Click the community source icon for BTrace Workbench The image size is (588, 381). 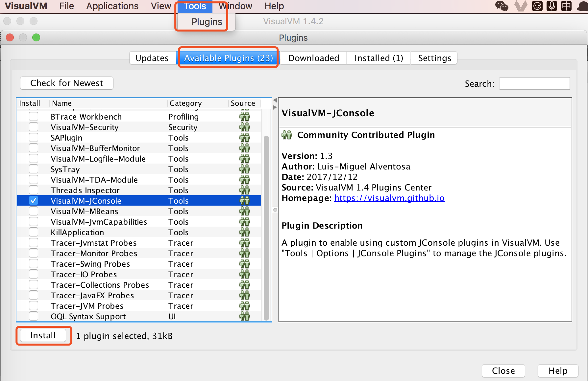244,117
